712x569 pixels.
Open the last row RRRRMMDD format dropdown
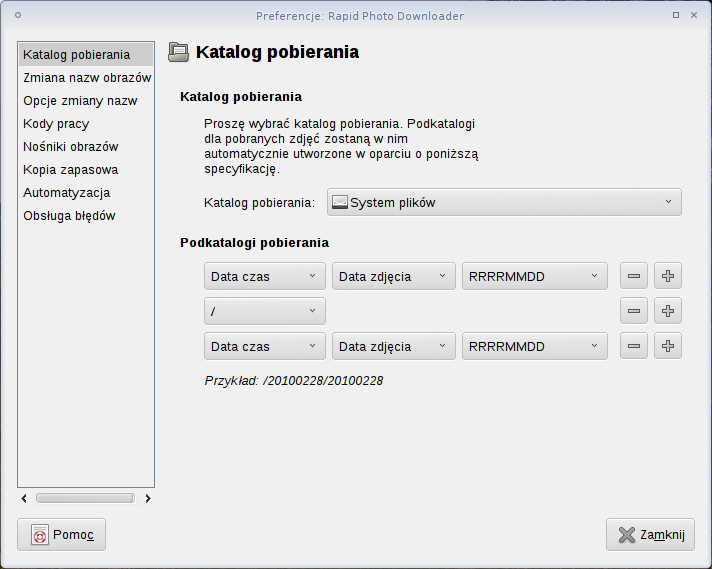click(x=534, y=346)
